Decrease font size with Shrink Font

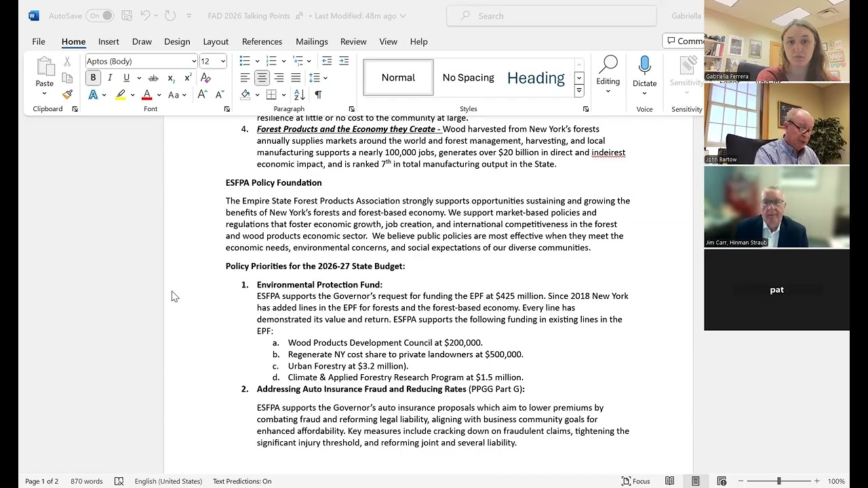point(219,95)
